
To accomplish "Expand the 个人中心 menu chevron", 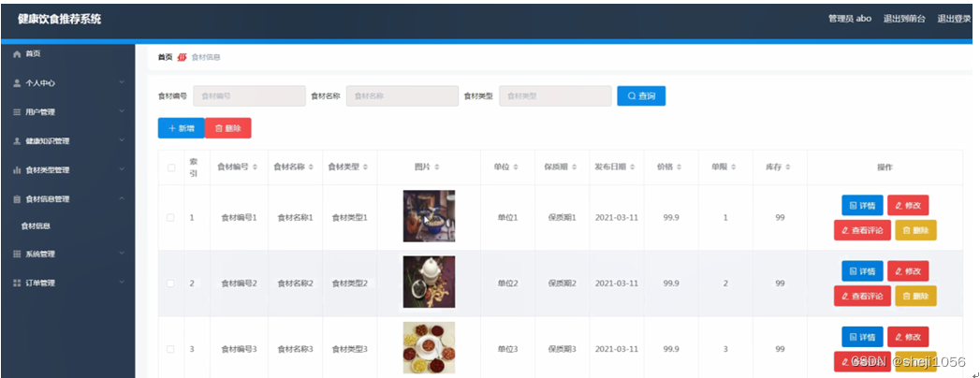I will pyautogui.click(x=122, y=82).
